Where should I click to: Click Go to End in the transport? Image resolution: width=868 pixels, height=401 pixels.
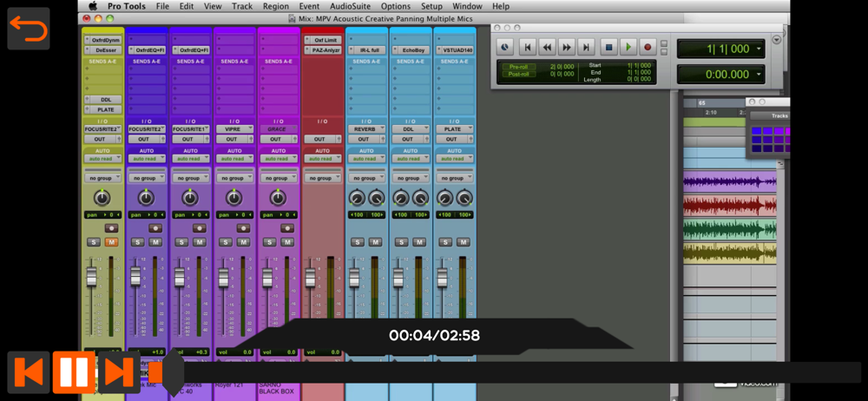coord(586,47)
